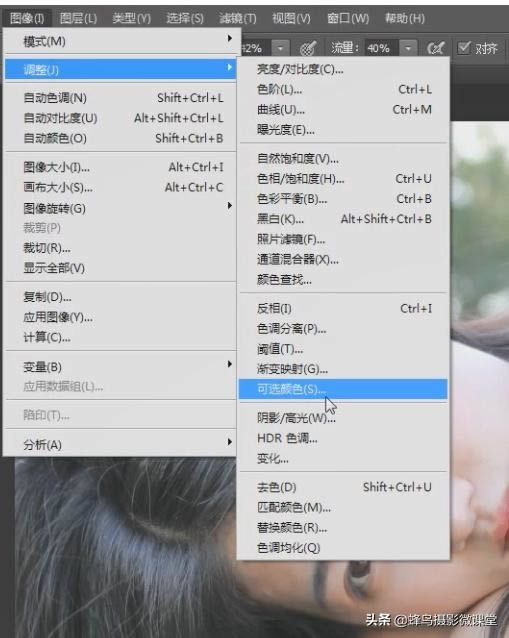Select 亮度/对比度(C)... adjustment
Screen dimensions: 509x638
pyautogui.click(x=343, y=69)
